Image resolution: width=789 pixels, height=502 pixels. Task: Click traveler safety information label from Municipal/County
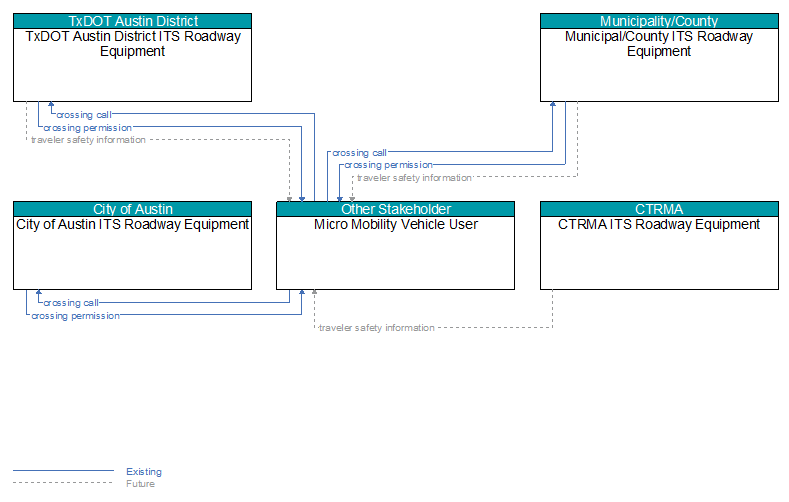pos(414,178)
